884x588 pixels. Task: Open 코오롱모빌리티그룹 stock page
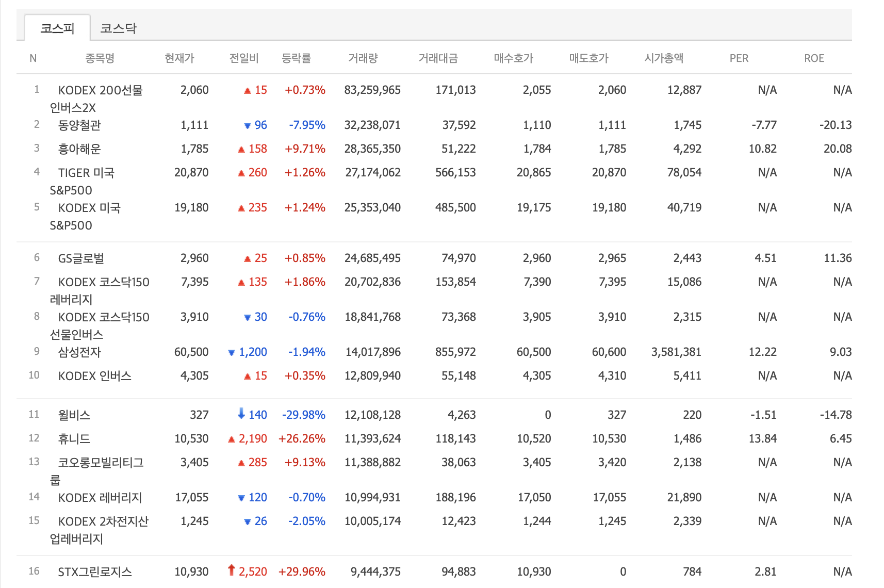tap(97, 471)
